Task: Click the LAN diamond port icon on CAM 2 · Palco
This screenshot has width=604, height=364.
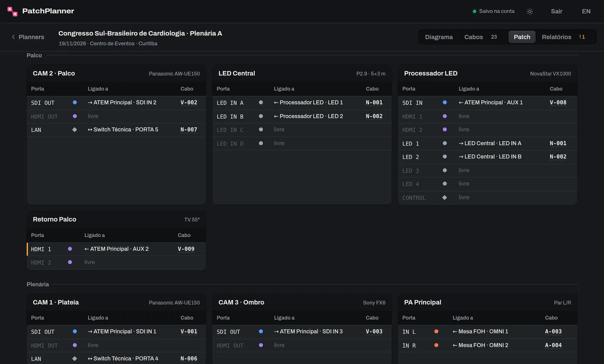Action: pyautogui.click(x=75, y=129)
